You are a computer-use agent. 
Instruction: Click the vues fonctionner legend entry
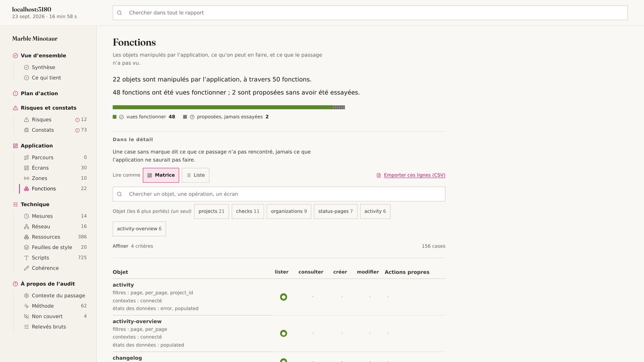pyautogui.click(x=144, y=117)
